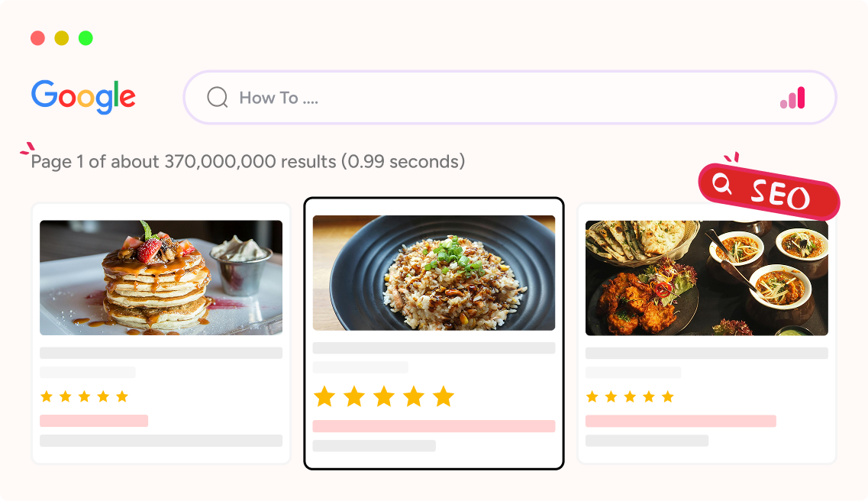Click the magnifying glass search icon
The width and height of the screenshot is (868, 501).
coord(218,98)
